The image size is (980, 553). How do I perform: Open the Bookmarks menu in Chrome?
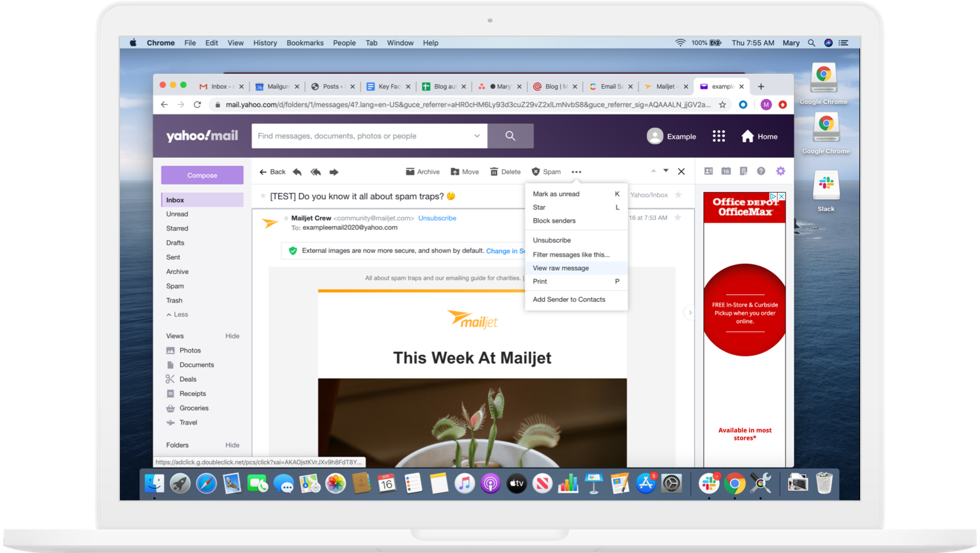305,43
